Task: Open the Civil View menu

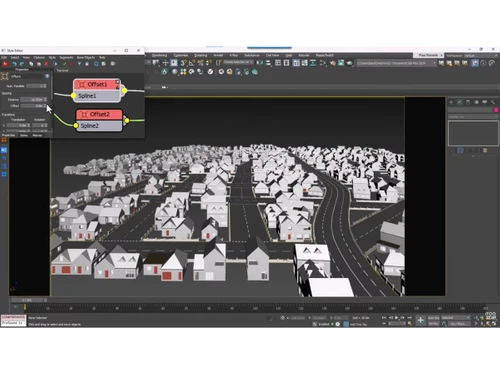Action: pos(272,55)
